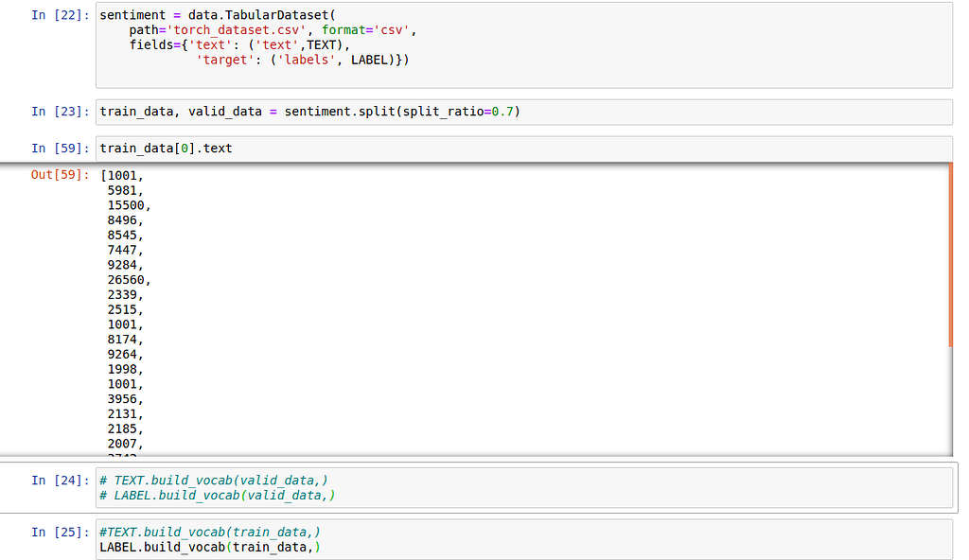Screen dimensions: 969x560
Task: Click the Out[59] output prompt
Action: coord(61,176)
